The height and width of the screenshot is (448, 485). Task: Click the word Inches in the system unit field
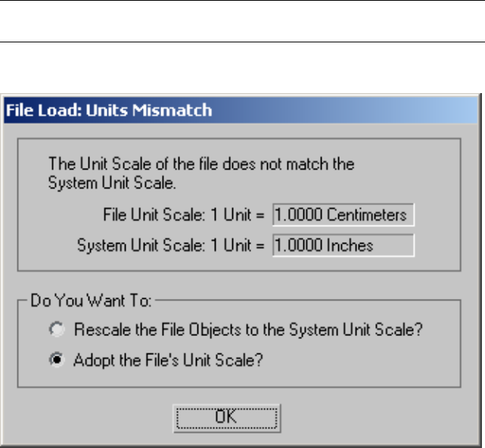[350, 245]
